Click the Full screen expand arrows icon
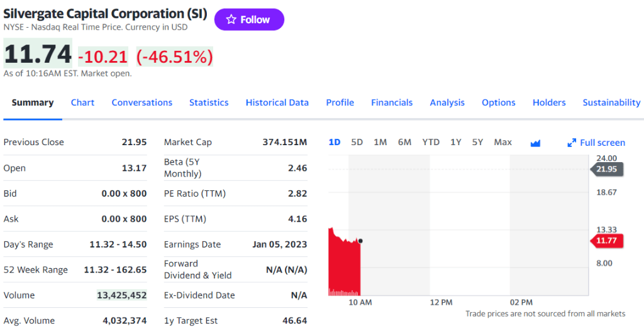 click(x=571, y=143)
